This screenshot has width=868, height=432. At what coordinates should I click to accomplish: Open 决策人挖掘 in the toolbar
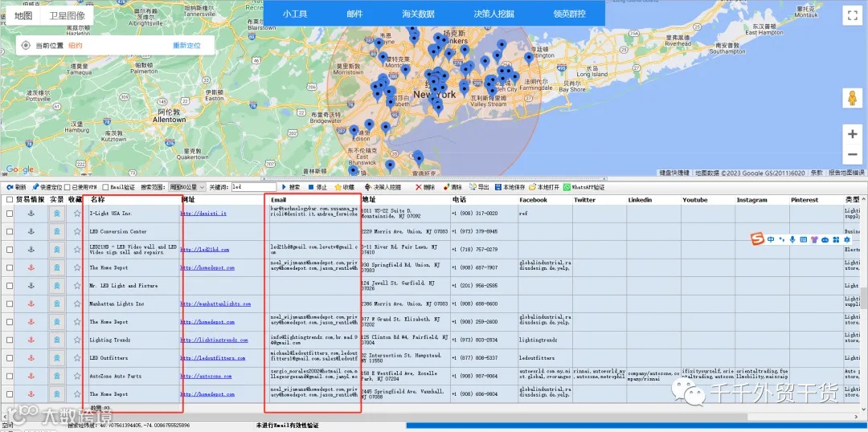tap(383, 188)
